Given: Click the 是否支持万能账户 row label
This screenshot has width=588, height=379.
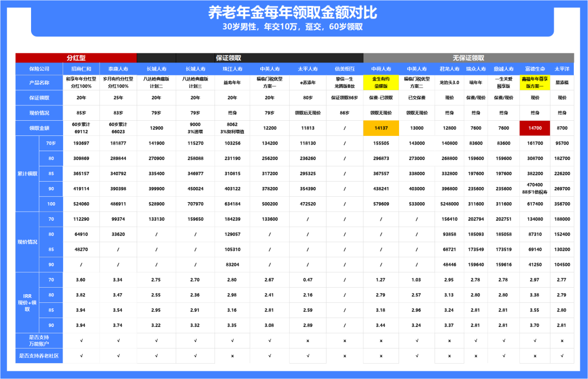Looking at the screenshot, I should tap(39, 340).
